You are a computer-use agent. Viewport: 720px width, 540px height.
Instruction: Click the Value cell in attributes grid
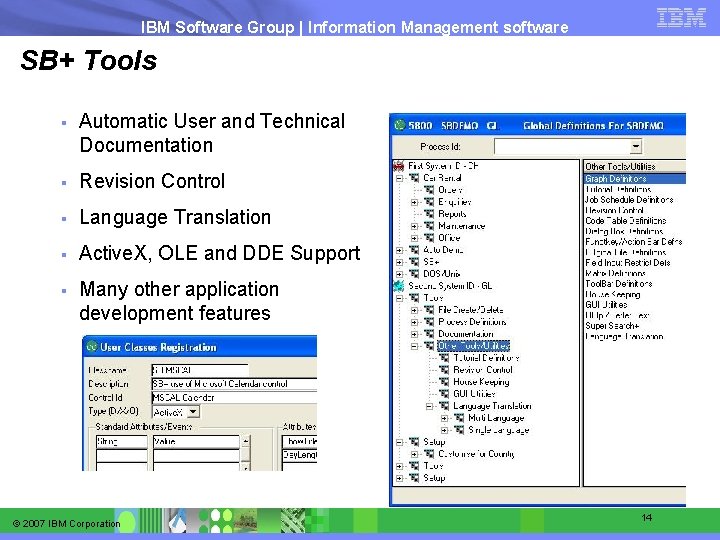[x=196, y=442]
